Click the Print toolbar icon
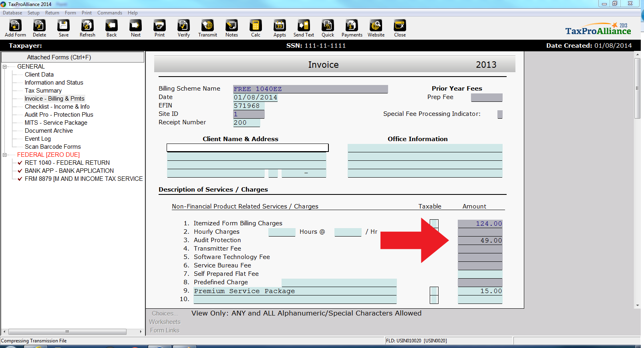Image resolution: width=644 pixels, height=348 pixels. (x=159, y=28)
